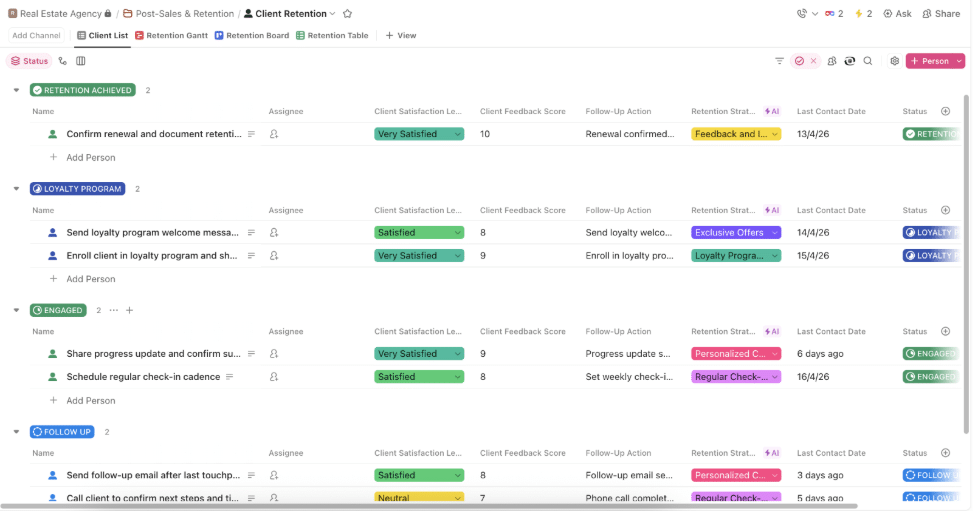The width and height of the screenshot is (973, 511).
Task: Assign person to Share progress update
Action: pyautogui.click(x=274, y=354)
